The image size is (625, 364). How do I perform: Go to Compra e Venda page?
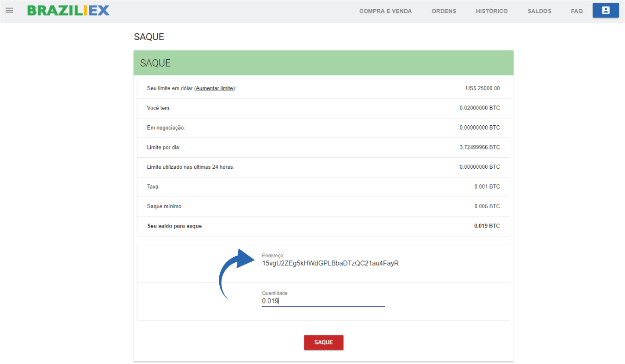tap(385, 11)
